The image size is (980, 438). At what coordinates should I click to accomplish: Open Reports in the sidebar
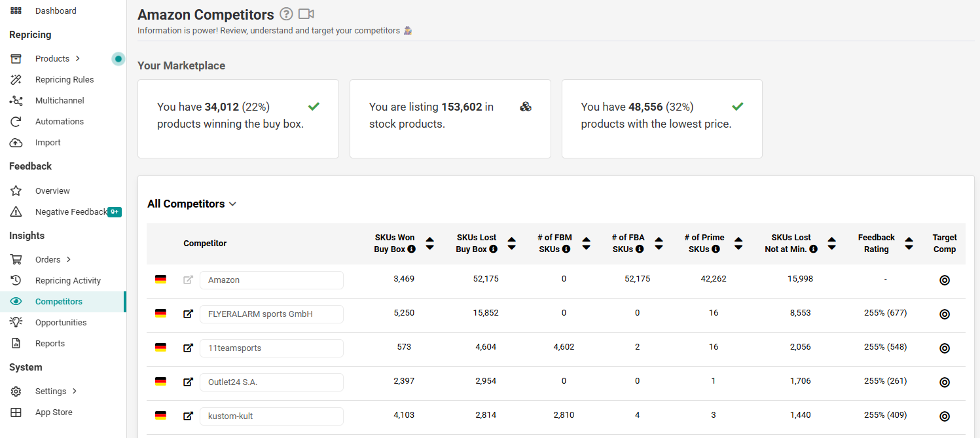click(x=50, y=343)
